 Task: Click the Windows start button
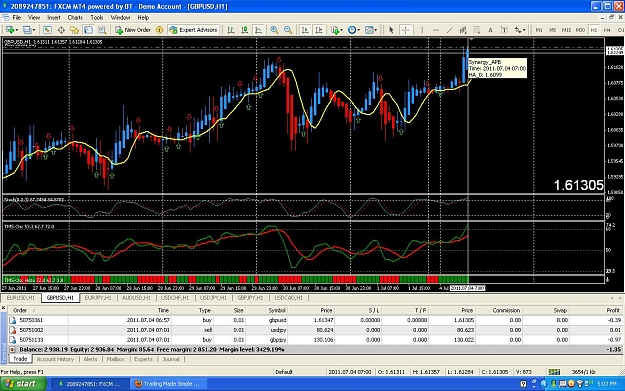coord(23,384)
